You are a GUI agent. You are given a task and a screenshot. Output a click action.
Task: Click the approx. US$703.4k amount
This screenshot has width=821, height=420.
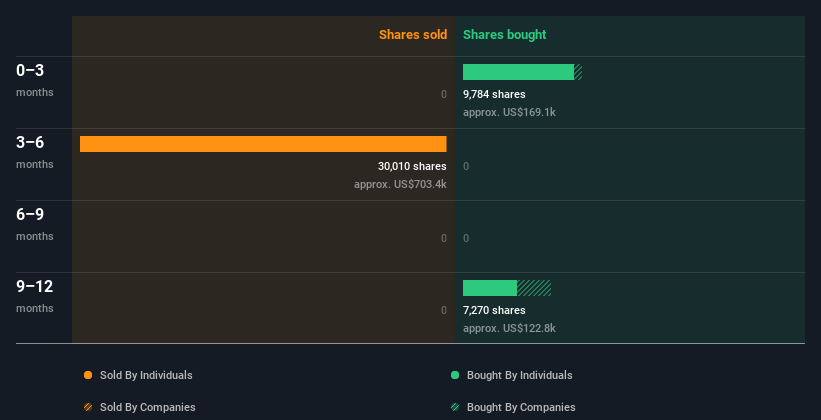[400, 184]
